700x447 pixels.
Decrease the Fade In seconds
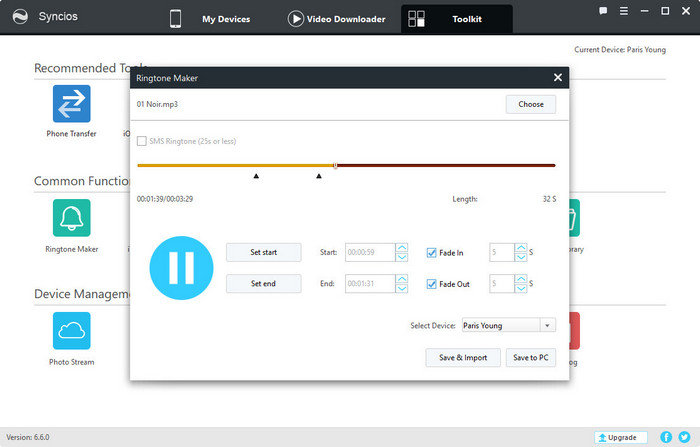tap(521, 257)
